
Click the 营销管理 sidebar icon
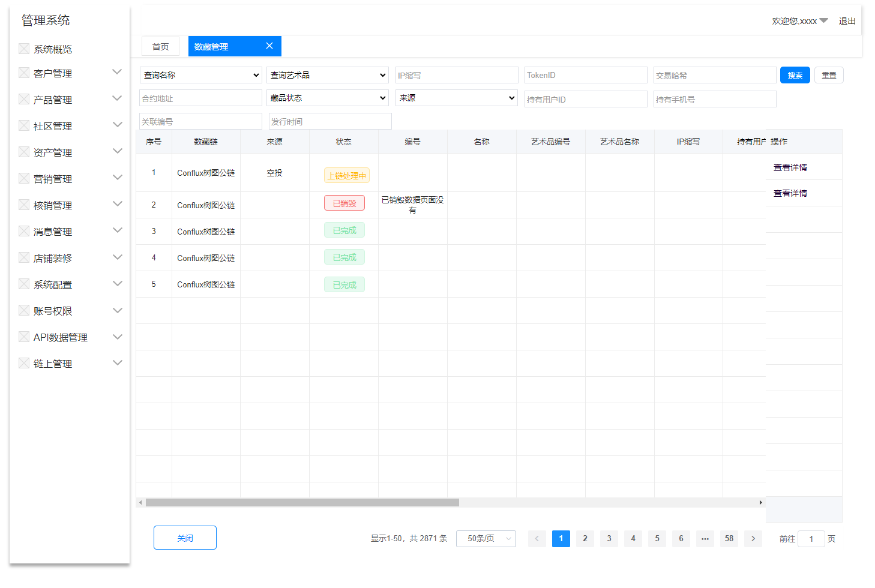[x=24, y=178]
